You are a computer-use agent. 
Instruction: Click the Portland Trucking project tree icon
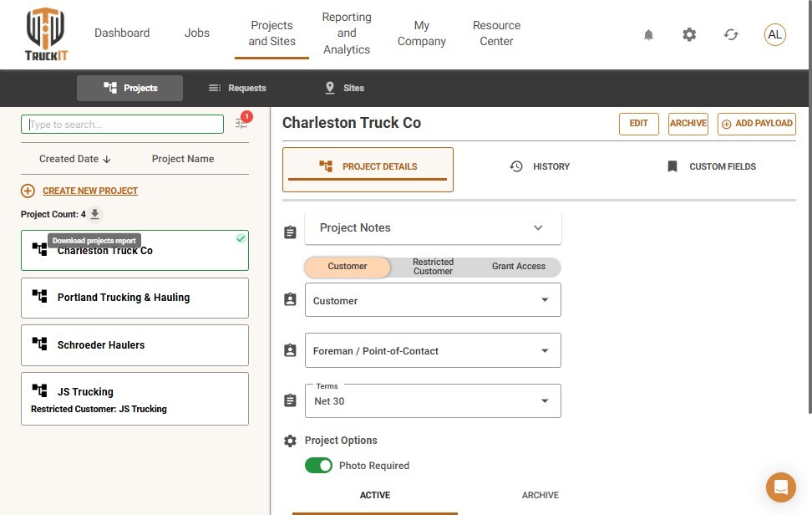pyautogui.click(x=40, y=296)
